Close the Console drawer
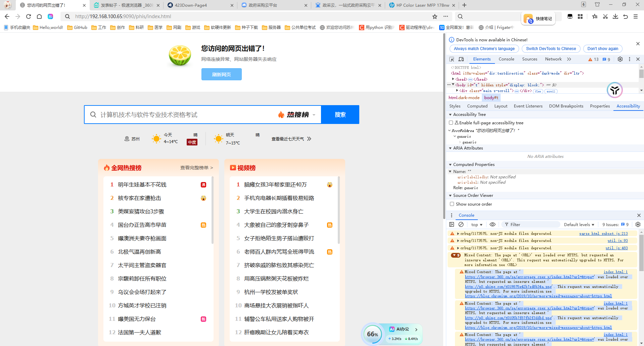The height and width of the screenshot is (346, 644). click(639, 215)
